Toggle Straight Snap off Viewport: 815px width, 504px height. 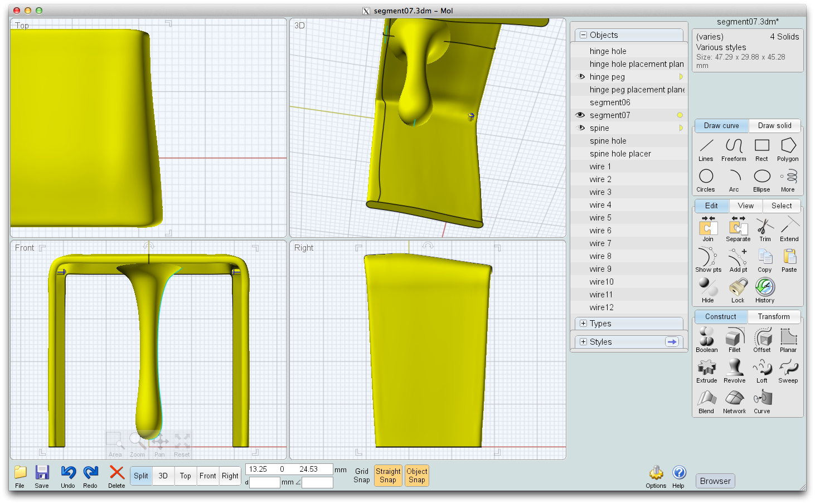pyautogui.click(x=388, y=476)
